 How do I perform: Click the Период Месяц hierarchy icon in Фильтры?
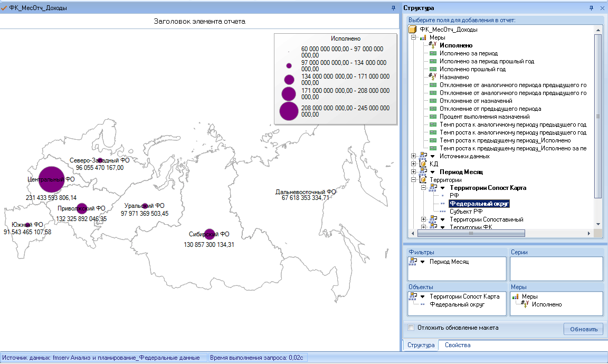413,262
